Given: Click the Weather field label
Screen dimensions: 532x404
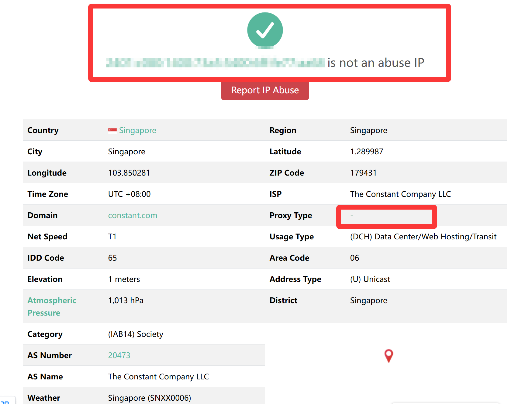Looking at the screenshot, I should pyautogui.click(x=44, y=398).
